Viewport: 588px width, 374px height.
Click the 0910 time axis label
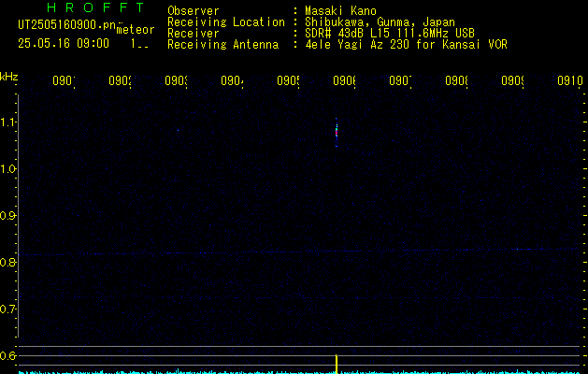click(x=570, y=81)
